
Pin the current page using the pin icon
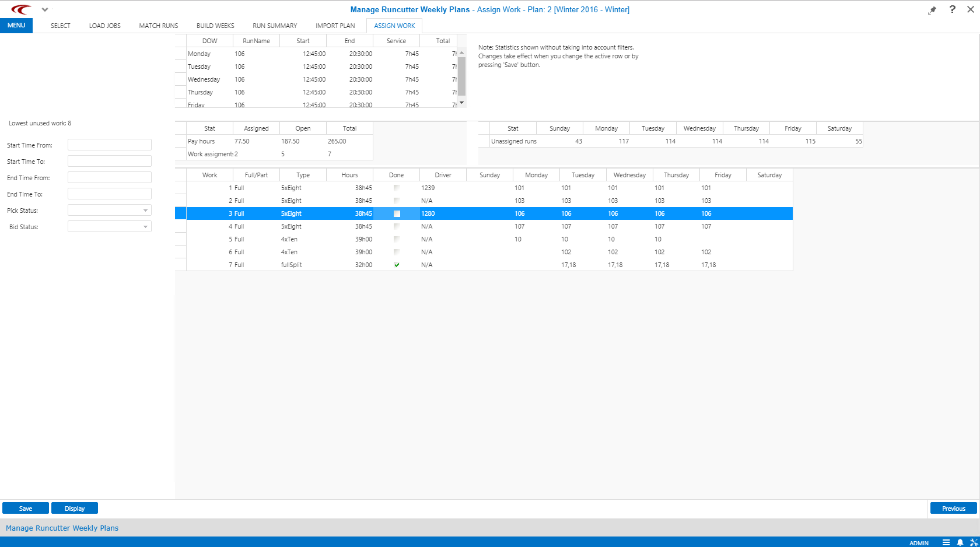click(932, 9)
